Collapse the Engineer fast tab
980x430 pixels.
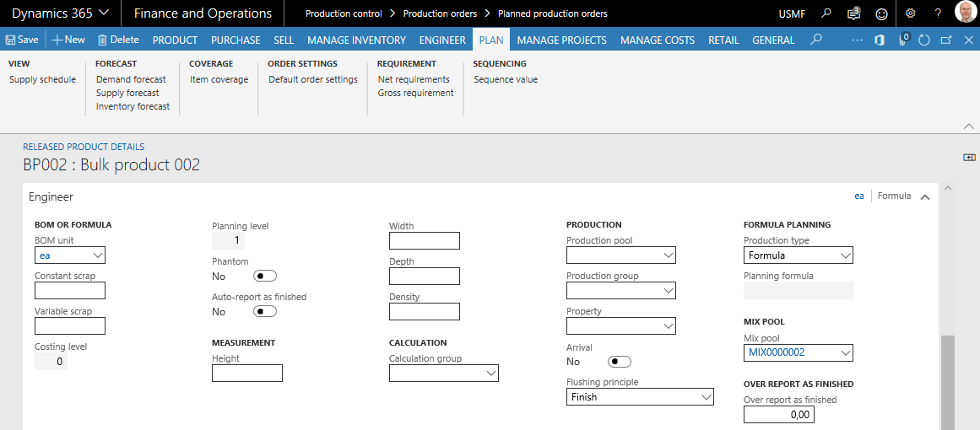925,196
